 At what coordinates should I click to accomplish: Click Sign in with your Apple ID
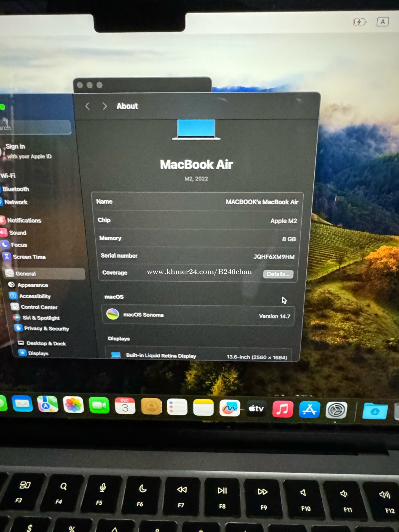(x=28, y=151)
